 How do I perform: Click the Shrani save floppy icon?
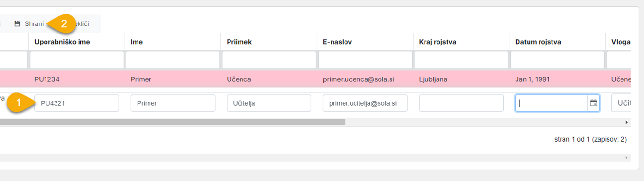tap(17, 23)
